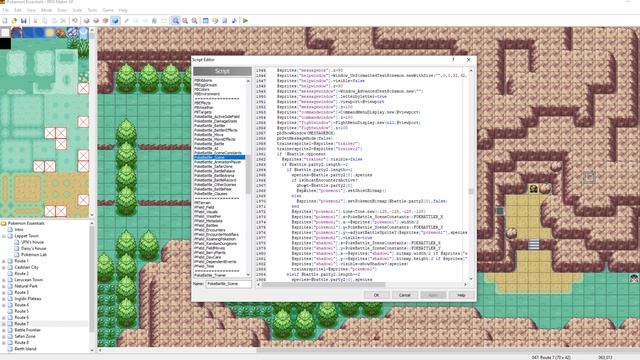Select Route 7 map in tree
Viewport: 640px width, 360px height.
(x=21, y=324)
